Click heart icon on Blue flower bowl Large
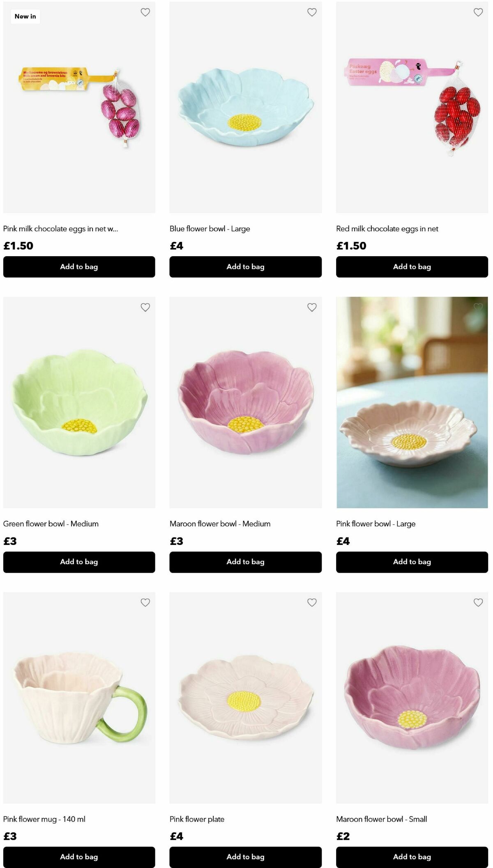Image resolution: width=493 pixels, height=868 pixels. [312, 12]
